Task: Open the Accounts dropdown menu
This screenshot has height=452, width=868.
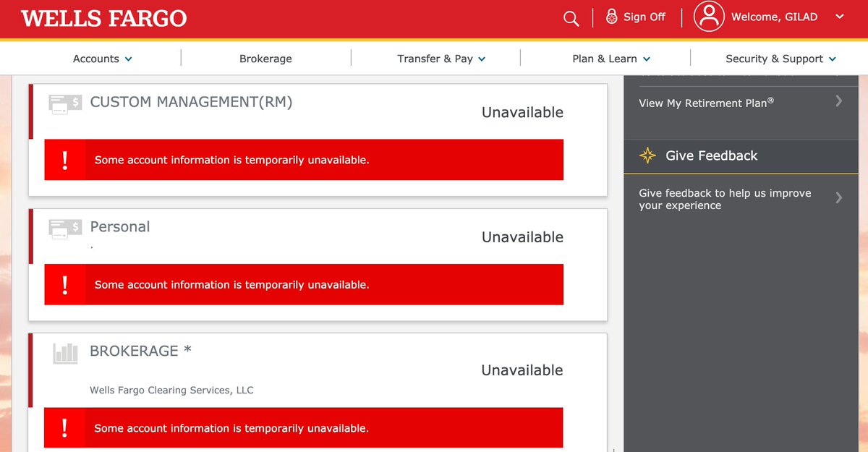Action: [103, 59]
